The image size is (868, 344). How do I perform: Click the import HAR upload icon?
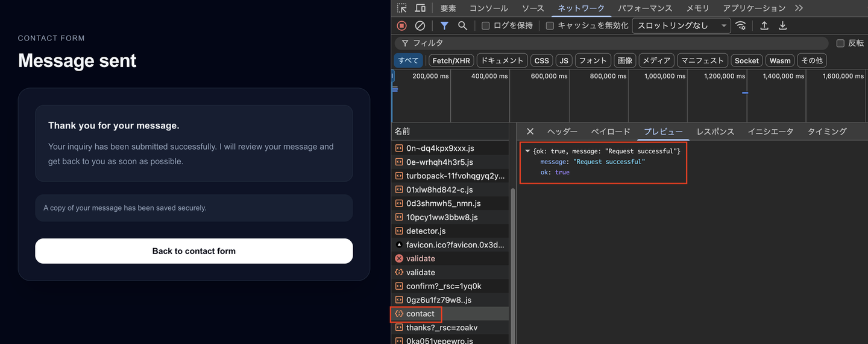[764, 25]
